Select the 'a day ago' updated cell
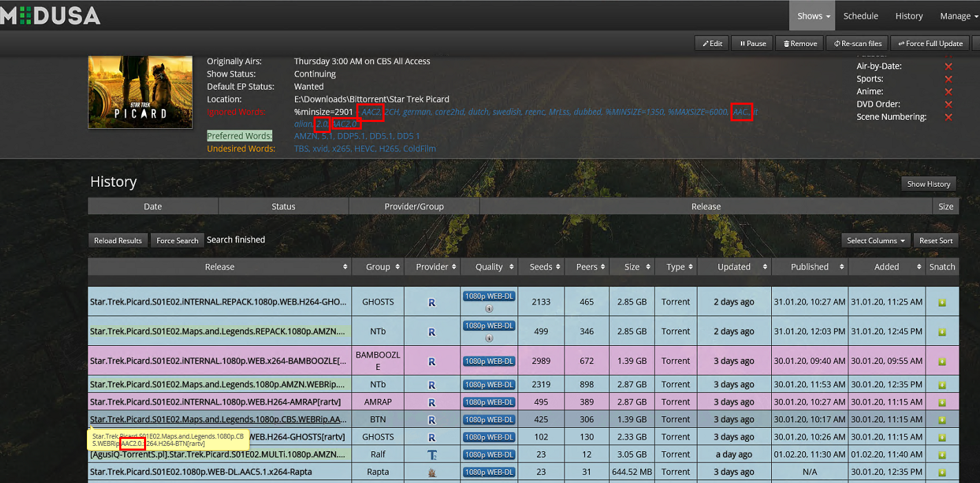This screenshot has height=483, width=980. tap(734, 455)
